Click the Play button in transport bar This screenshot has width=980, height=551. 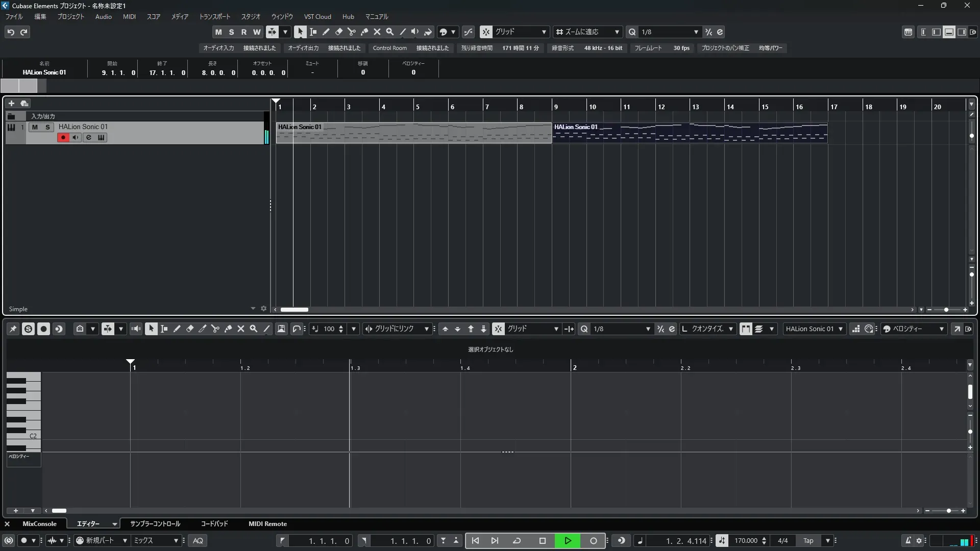tap(568, 541)
